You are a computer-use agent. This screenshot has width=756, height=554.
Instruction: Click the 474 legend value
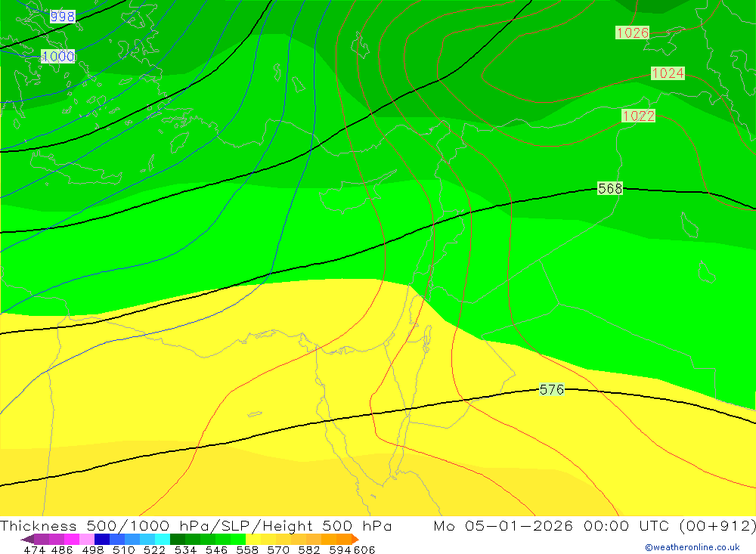click(34, 549)
